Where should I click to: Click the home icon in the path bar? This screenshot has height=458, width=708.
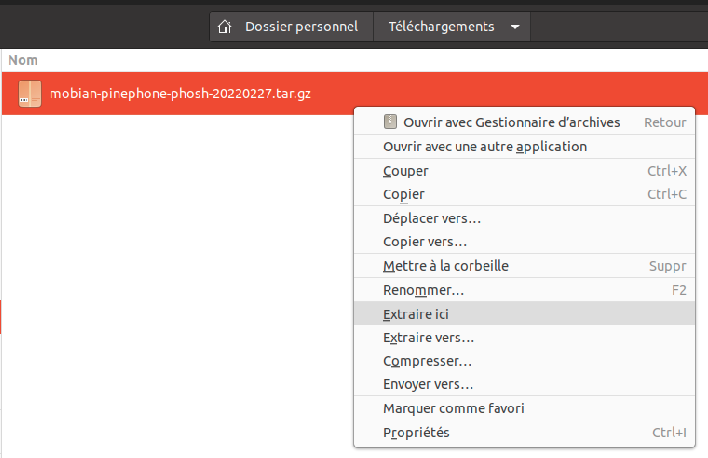coord(226,27)
